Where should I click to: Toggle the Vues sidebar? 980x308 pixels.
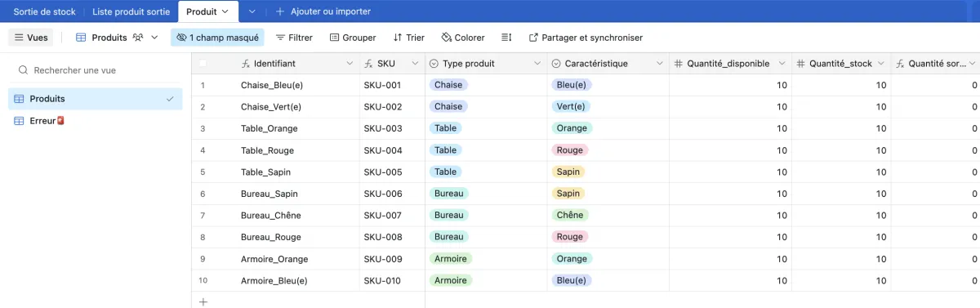click(31, 38)
